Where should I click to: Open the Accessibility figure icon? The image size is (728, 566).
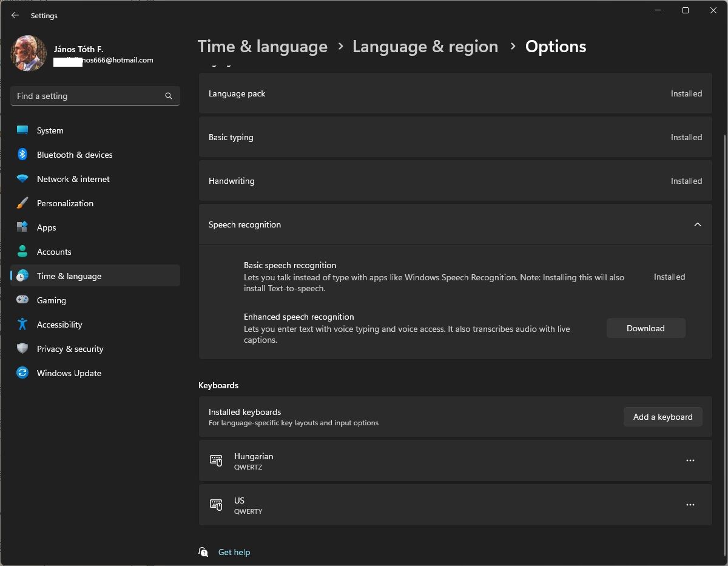[22, 325]
